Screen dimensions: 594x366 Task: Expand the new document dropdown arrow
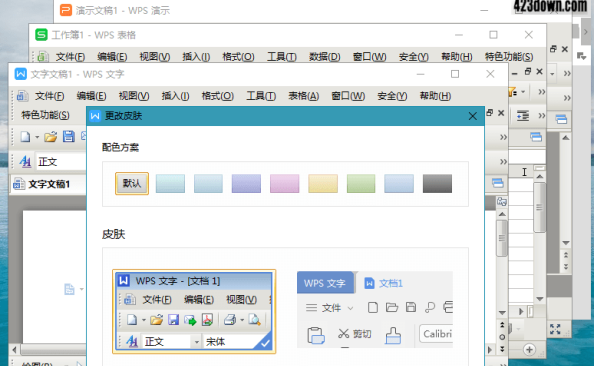pyautogui.click(x=37, y=137)
